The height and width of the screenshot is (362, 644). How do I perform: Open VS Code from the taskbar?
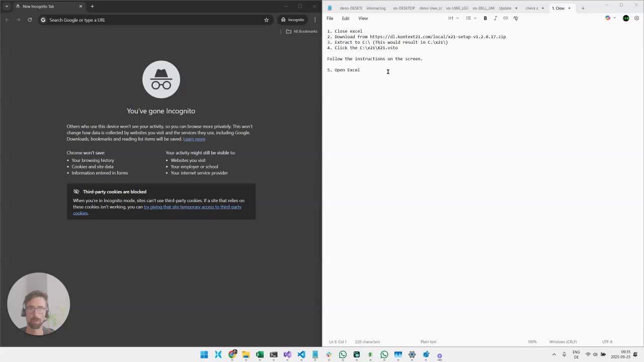[x=301, y=355]
